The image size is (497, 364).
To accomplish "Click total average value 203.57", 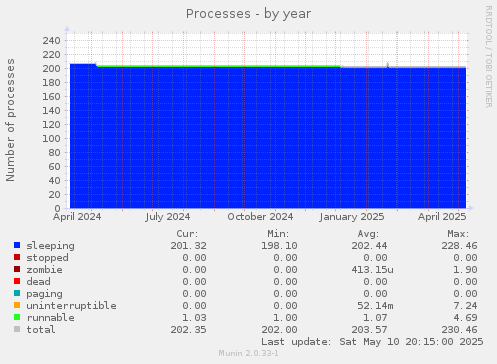I will (369, 330).
